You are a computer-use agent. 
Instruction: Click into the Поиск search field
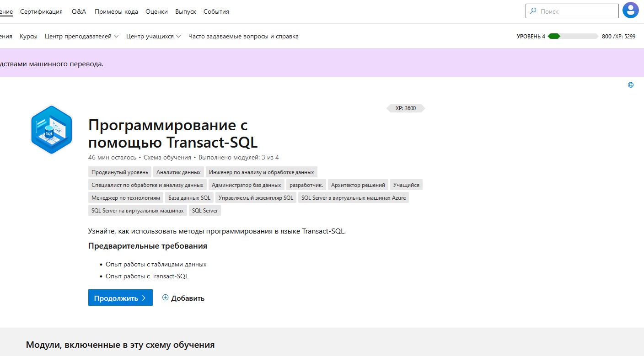coord(577,11)
